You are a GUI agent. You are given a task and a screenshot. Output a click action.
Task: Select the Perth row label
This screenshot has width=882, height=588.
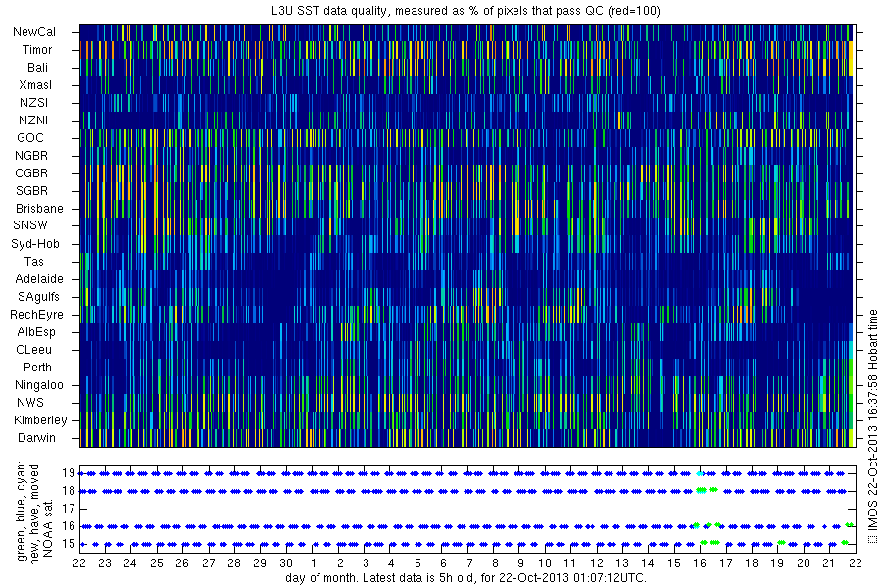click(x=37, y=367)
